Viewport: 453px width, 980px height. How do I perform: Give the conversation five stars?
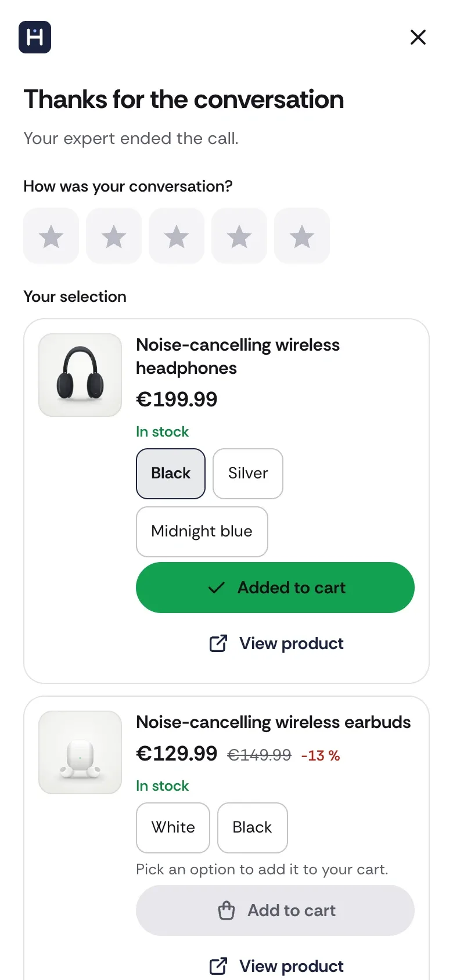(302, 236)
